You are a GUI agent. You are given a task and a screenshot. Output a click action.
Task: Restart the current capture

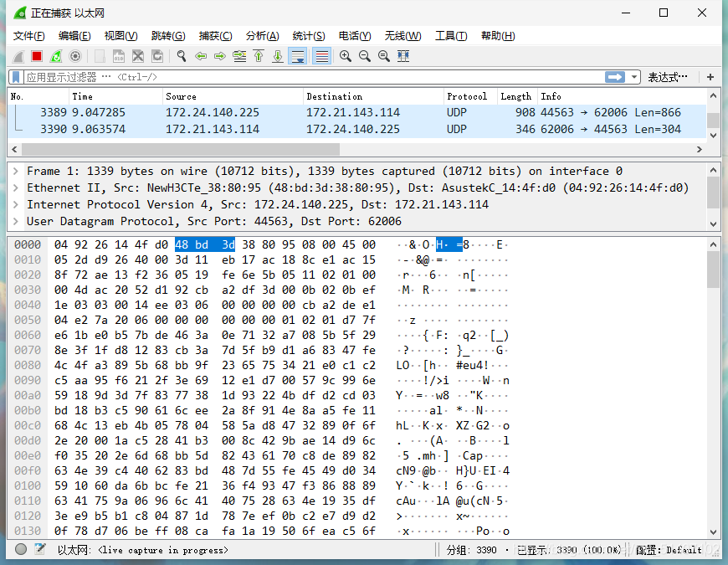point(56,57)
